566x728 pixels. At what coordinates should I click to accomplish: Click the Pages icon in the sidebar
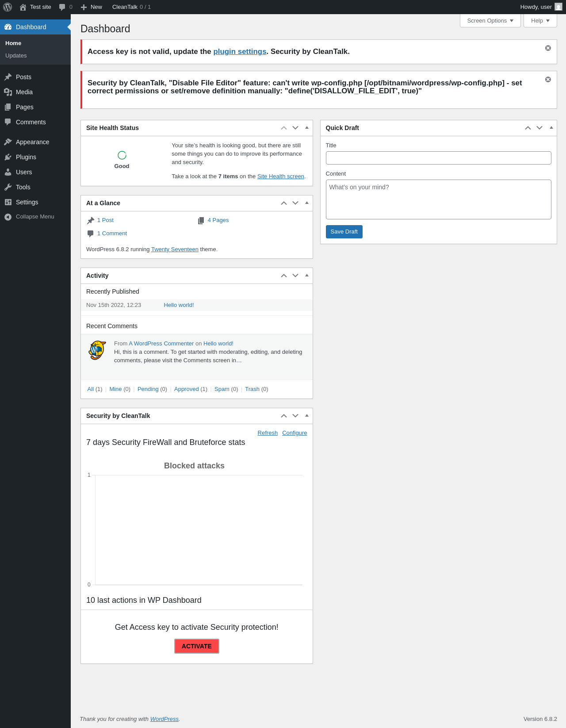point(8,107)
